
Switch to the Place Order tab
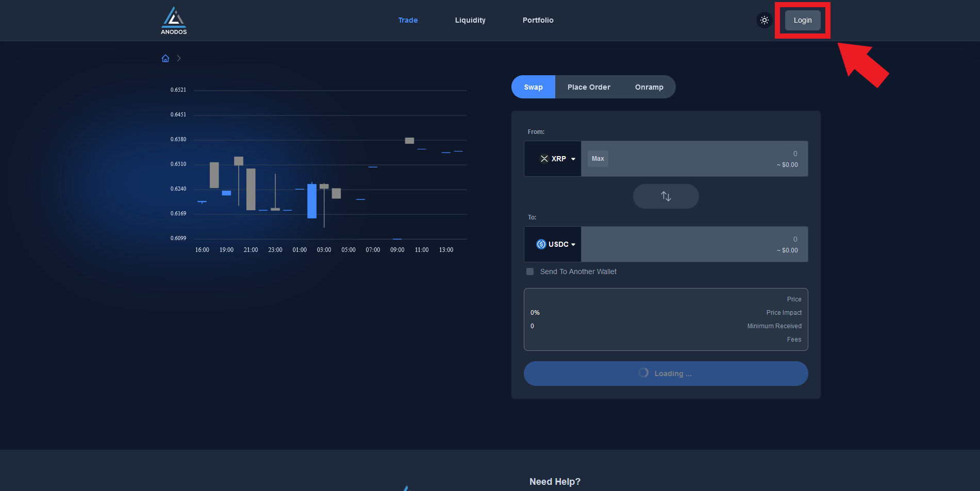pyautogui.click(x=589, y=87)
